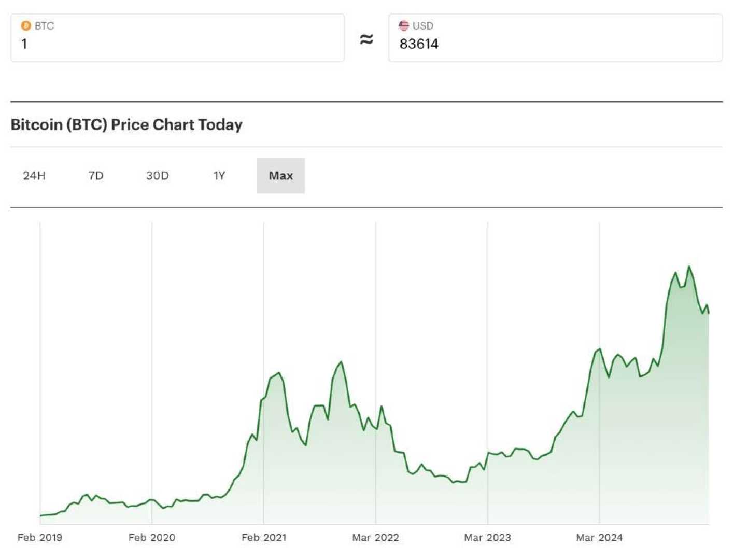The height and width of the screenshot is (560, 734).
Task: Click the Feb 2021 axis label
Action: (264, 538)
